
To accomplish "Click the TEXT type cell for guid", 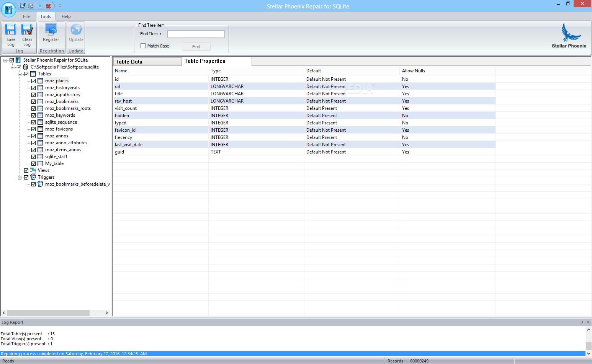I will click(x=216, y=152).
